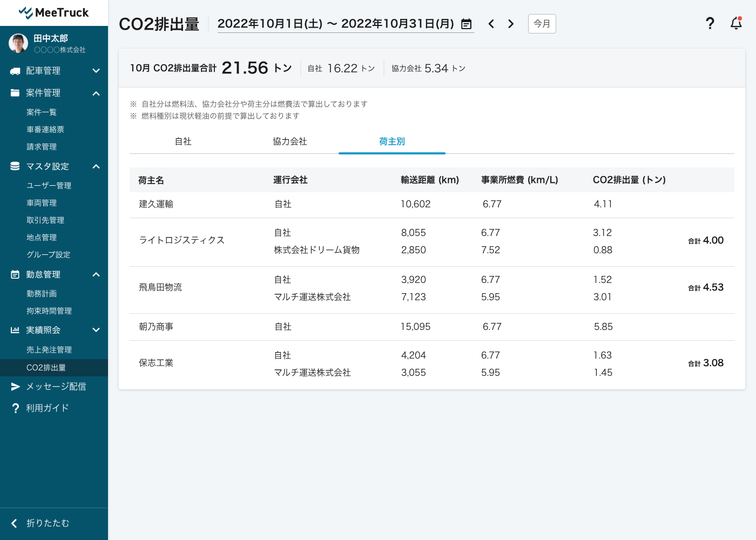This screenshot has width=756, height=540.
Task: Click the 輸送距離 (km) column header
Action: coord(430,180)
